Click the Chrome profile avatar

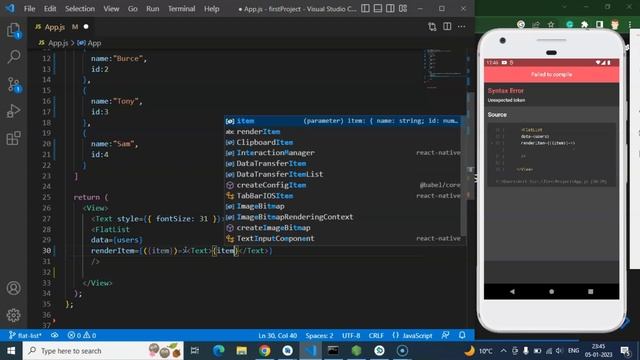click(x=615, y=24)
